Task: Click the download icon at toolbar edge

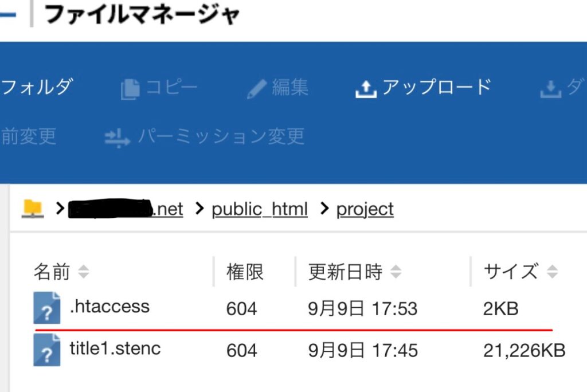Action: [550, 89]
